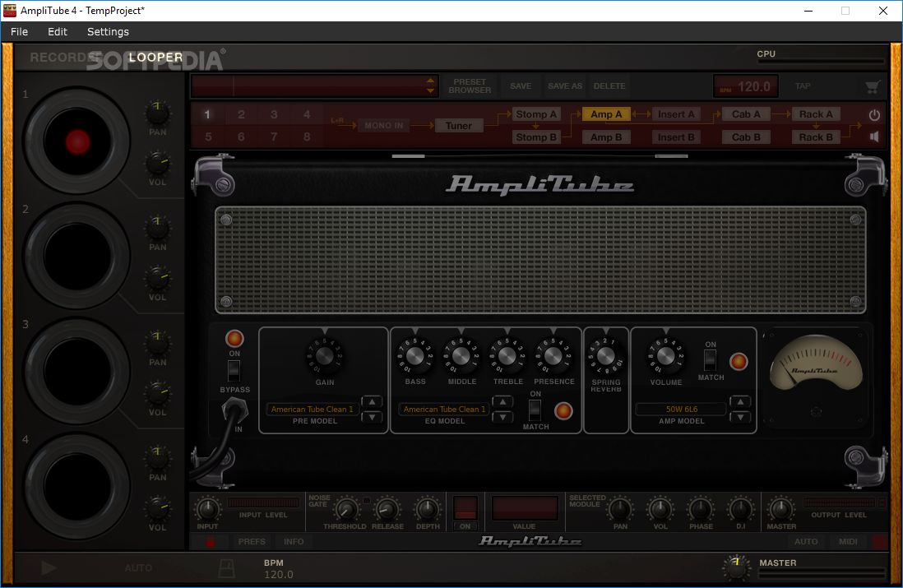Click the red square beside MIDI
The width and height of the screenshot is (903, 588).
pos(879,542)
